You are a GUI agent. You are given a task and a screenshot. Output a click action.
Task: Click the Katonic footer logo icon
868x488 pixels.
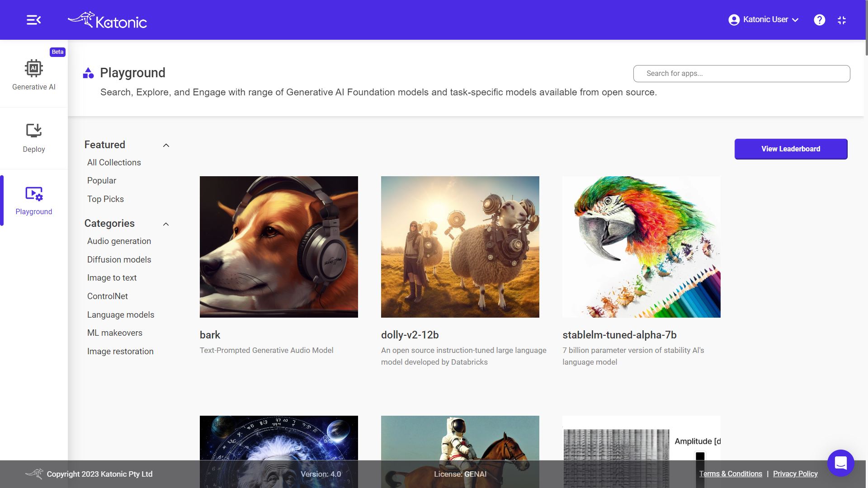pyautogui.click(x=34, y=474)
